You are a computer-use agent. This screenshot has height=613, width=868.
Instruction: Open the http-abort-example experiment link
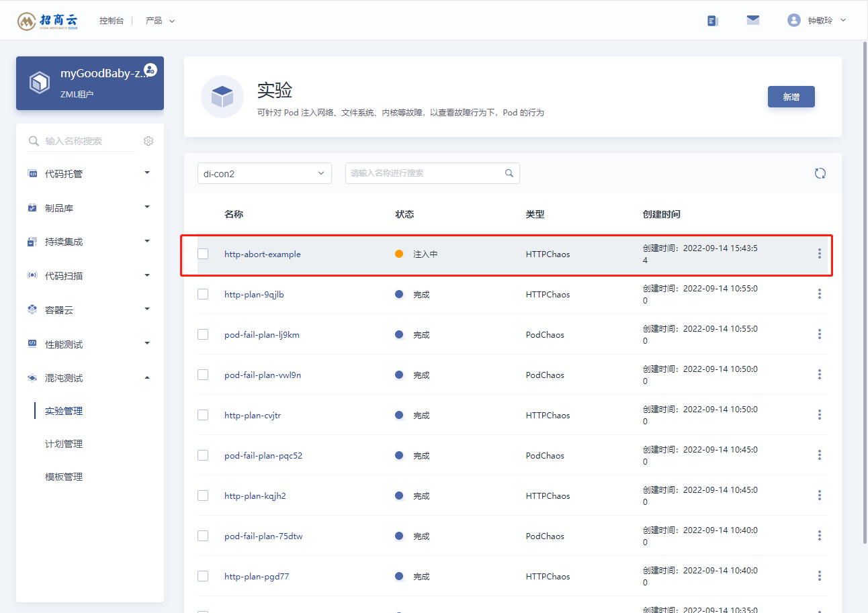263,254
